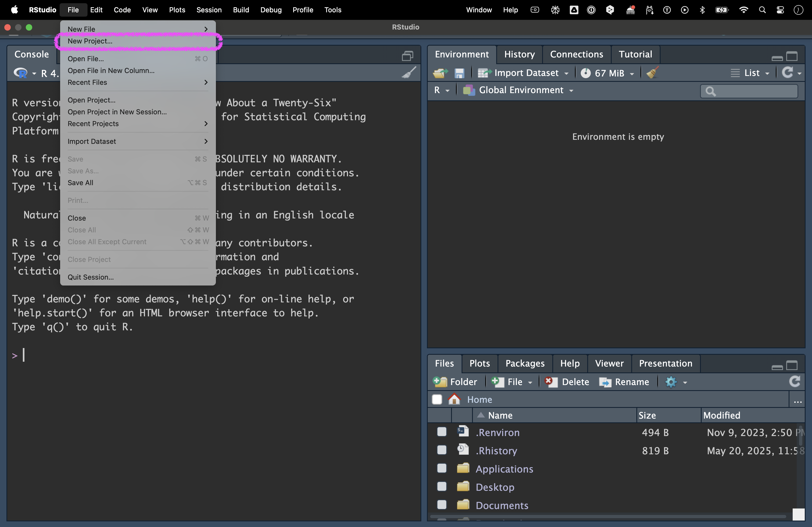Expand the Recent Files submenu
The height and width of the screenshot is (527, 812).
tap(138, 82)
